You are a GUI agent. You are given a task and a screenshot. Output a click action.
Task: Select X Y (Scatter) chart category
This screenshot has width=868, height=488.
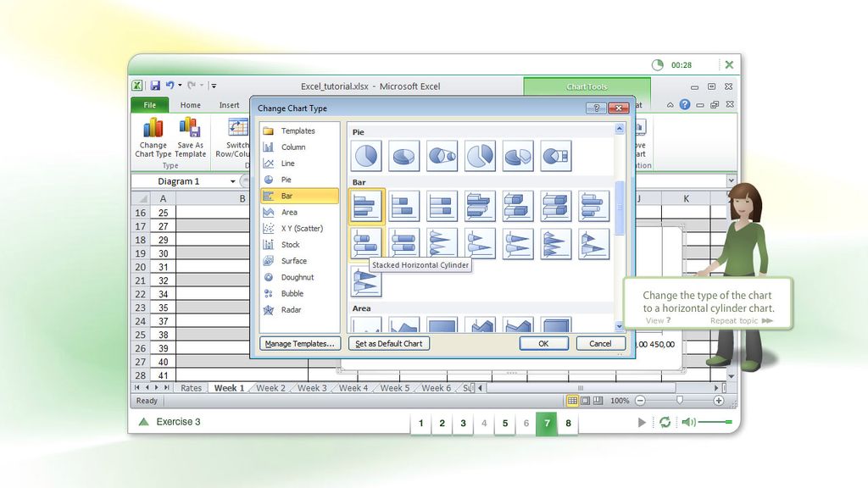tap(299, 229)
